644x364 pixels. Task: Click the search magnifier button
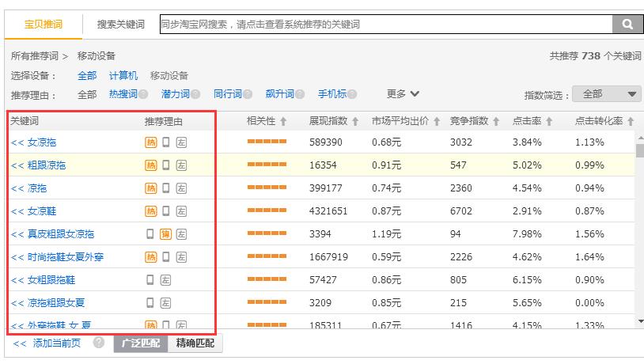click(627, 25)
